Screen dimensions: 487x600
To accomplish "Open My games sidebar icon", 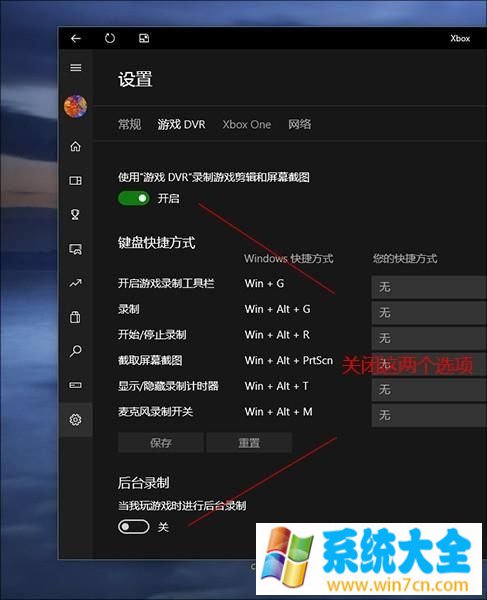I will pyautogui.click(x=76, y=180).
